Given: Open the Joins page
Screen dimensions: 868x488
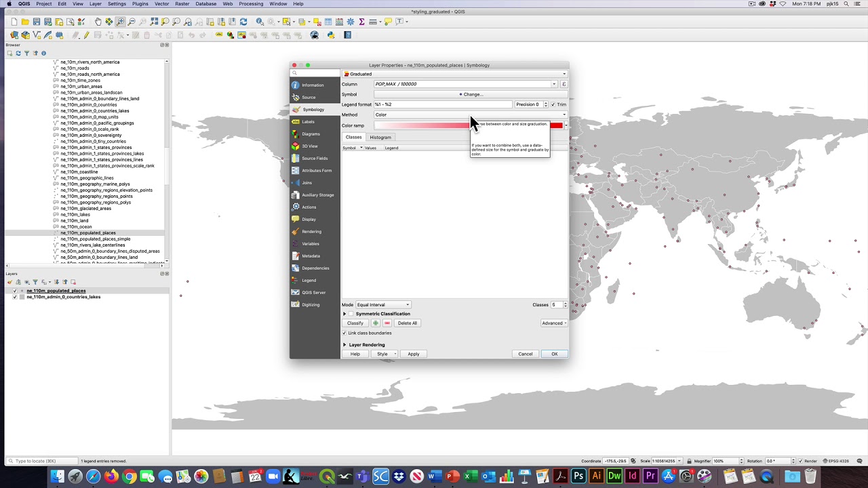Looking at the screenshot, I should (x=315, y=183).
